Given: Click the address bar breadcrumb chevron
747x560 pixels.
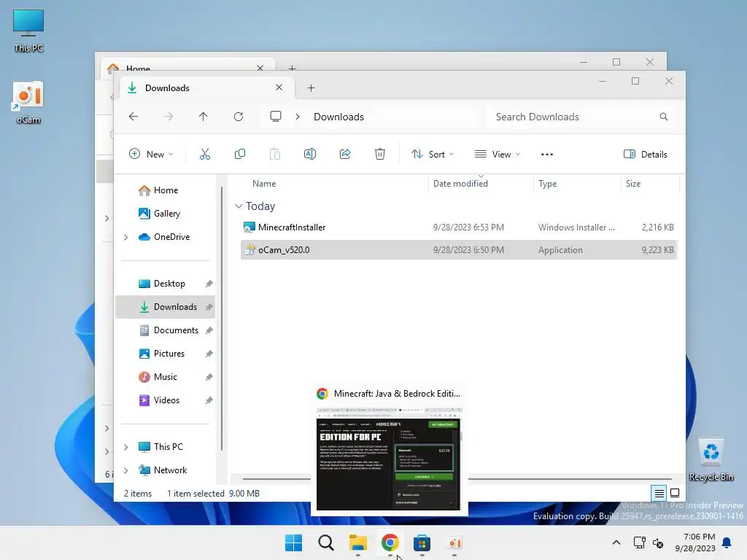Looking at the screenshot, I should (298, 117).
